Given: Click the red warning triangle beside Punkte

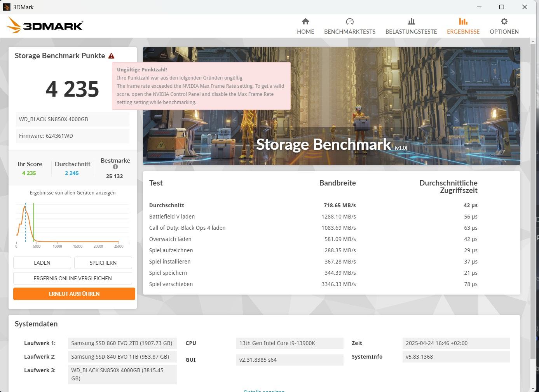Looking at the screenshot, I should tap(112, 56).
